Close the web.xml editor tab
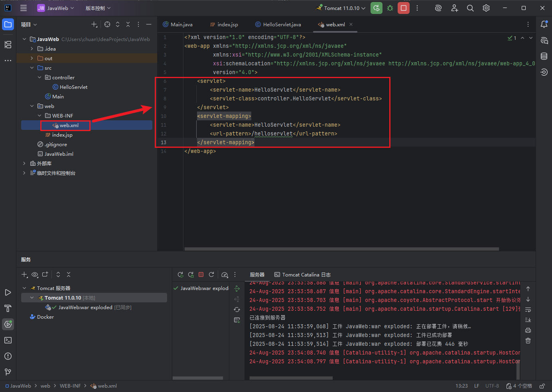Screen dimensions: 552x392 click(351, 24)
